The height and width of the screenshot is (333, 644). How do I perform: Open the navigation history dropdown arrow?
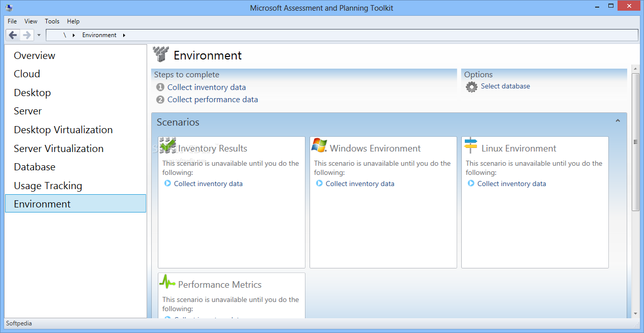click(x=39, y=36)
